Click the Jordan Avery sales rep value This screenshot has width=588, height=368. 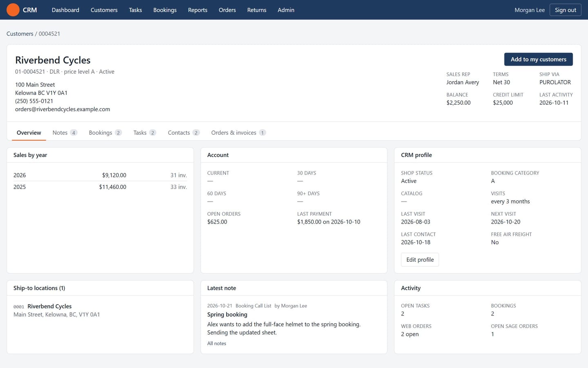pyautogui.click(x=463, y=82)
